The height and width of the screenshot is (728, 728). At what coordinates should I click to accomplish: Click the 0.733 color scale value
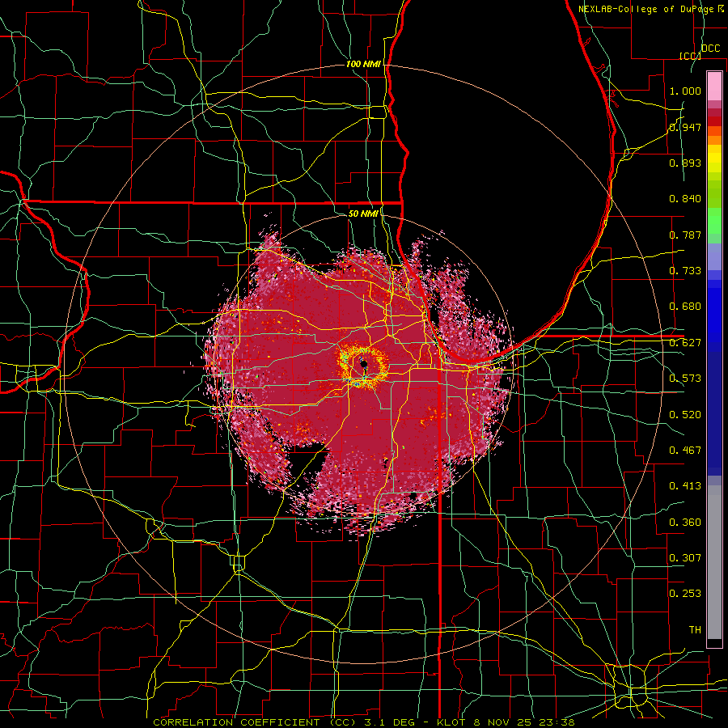[685, 271]
